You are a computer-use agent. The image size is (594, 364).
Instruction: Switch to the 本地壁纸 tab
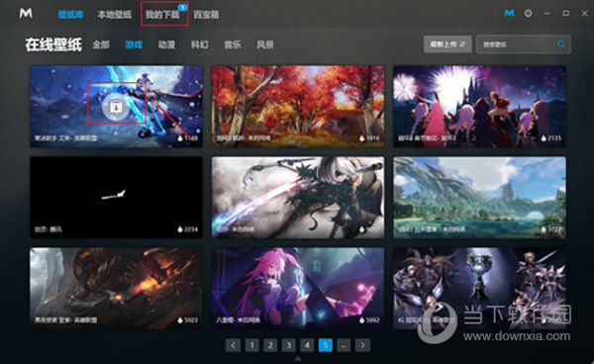[x=115, y=15]
